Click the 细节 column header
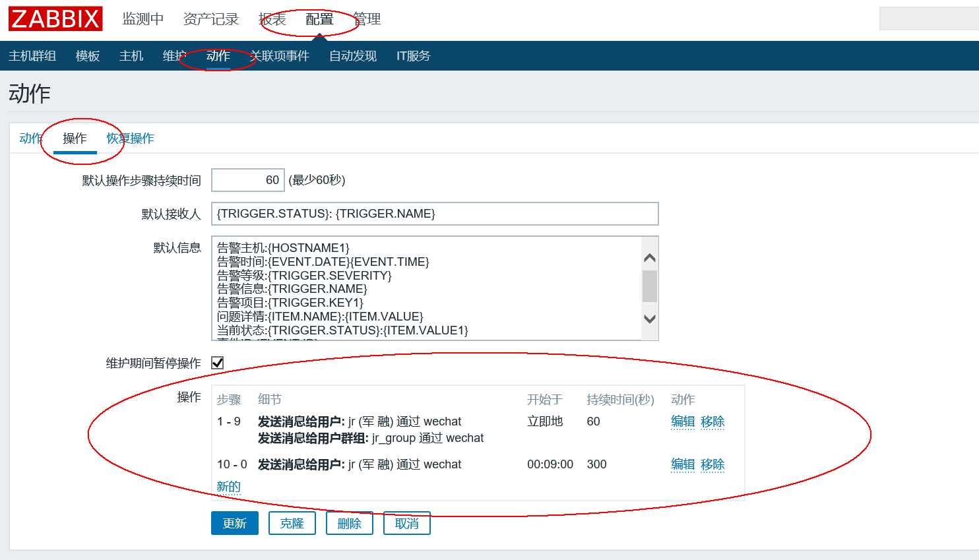 (x=270, y=400)
